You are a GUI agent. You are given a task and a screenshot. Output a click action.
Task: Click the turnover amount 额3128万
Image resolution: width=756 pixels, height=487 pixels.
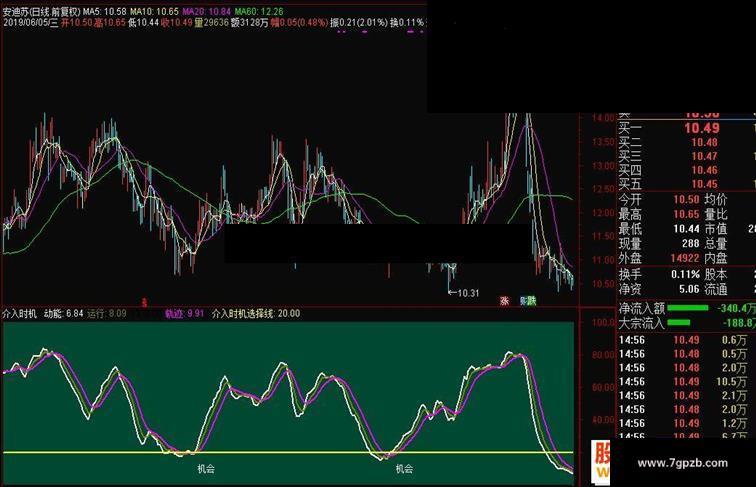click(249, 23)
